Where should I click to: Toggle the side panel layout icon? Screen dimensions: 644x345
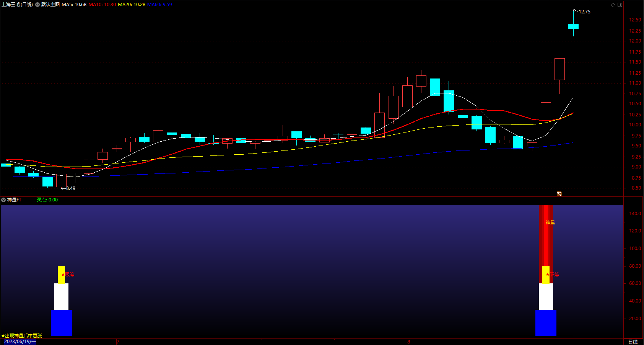[620, 5]
